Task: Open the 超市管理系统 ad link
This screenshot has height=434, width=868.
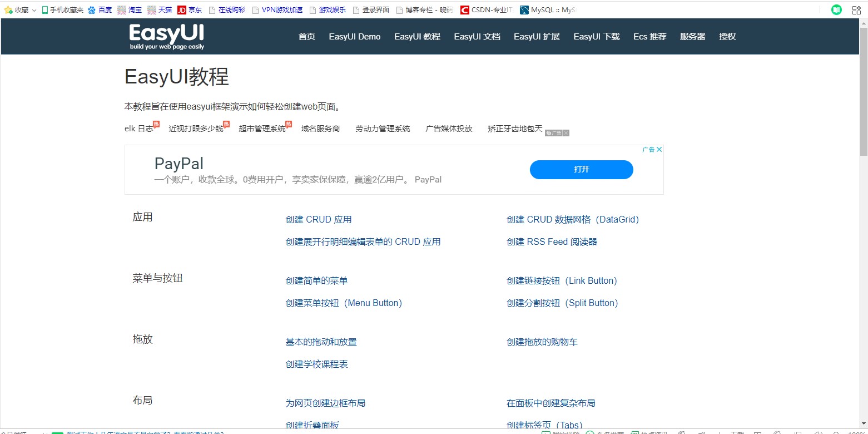Action: point(262,129)
